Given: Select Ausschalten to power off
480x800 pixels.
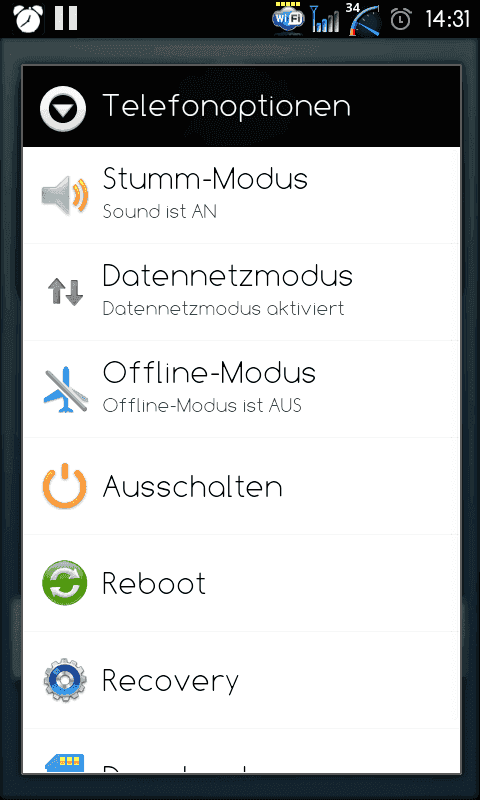Looking at the screenshot, I should (241, 486).
